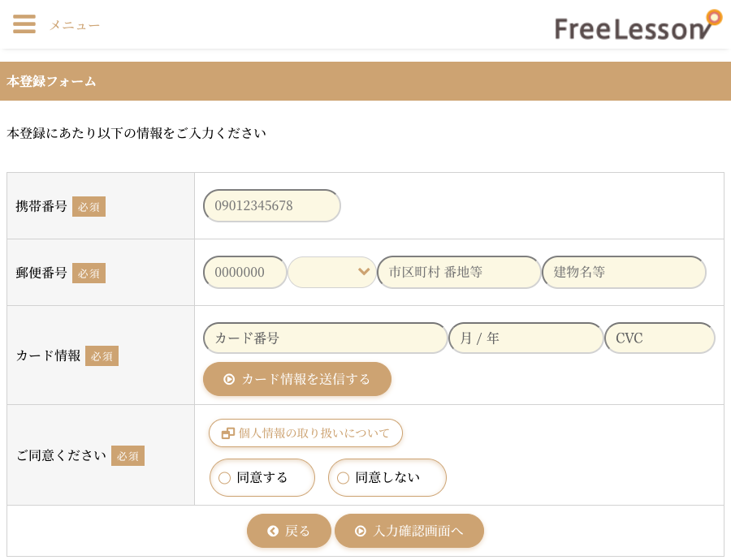Click the FreeLesson logo
The image size is (731, 560).
coord(638,25)
